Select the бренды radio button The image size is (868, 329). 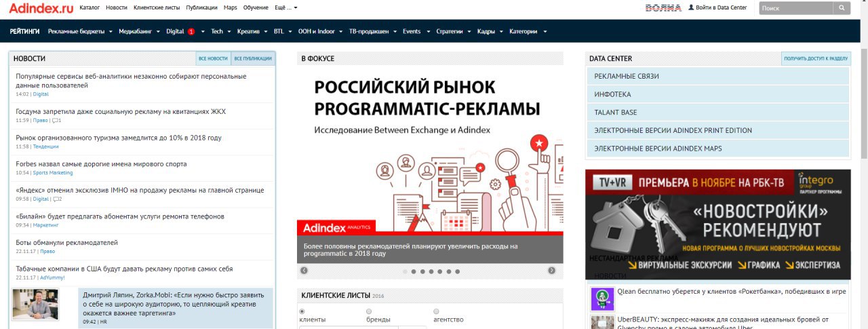pyautogui.click(x=369, y=311)
